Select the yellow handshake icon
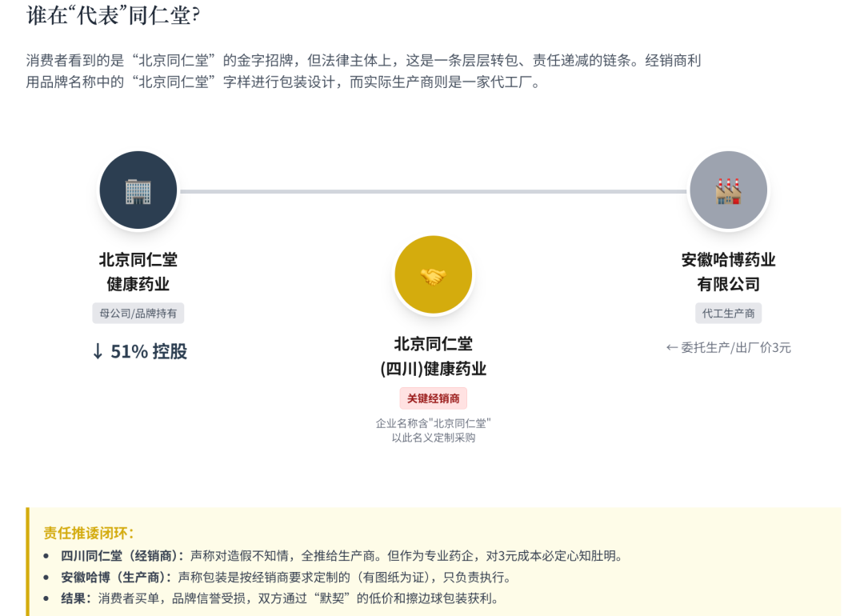864x616 pixels. (x=433, y=274)
